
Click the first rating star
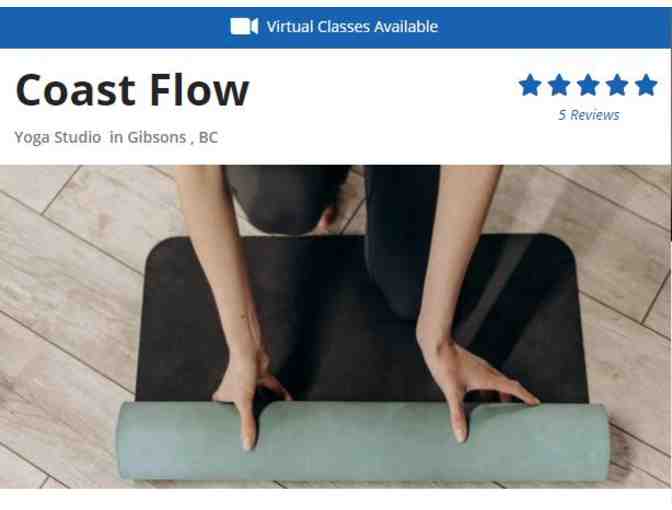pyautogui.click(x=530, y=85)
